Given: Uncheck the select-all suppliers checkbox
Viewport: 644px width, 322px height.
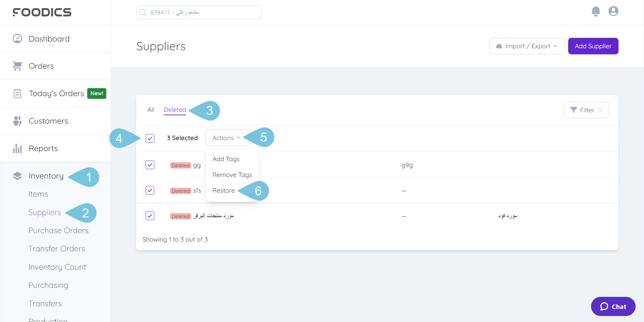Looking at the screenshot, I should pos(150,138).
